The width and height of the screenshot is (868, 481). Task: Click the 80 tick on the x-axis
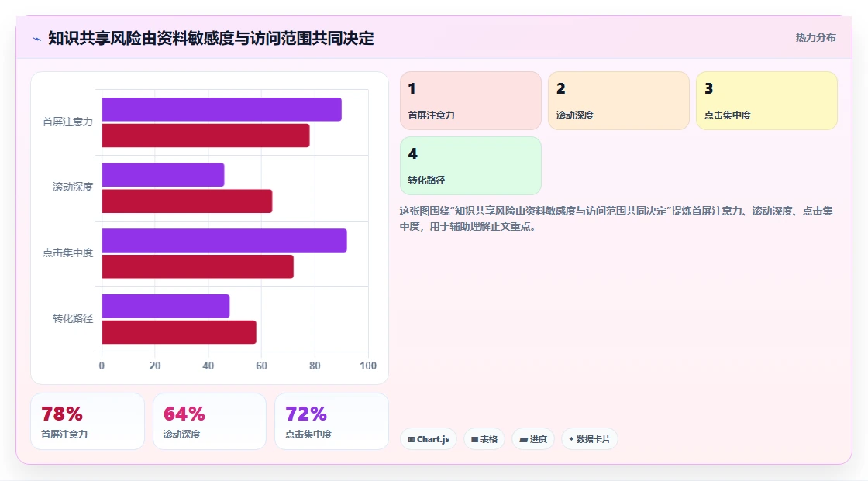[315, 366]
